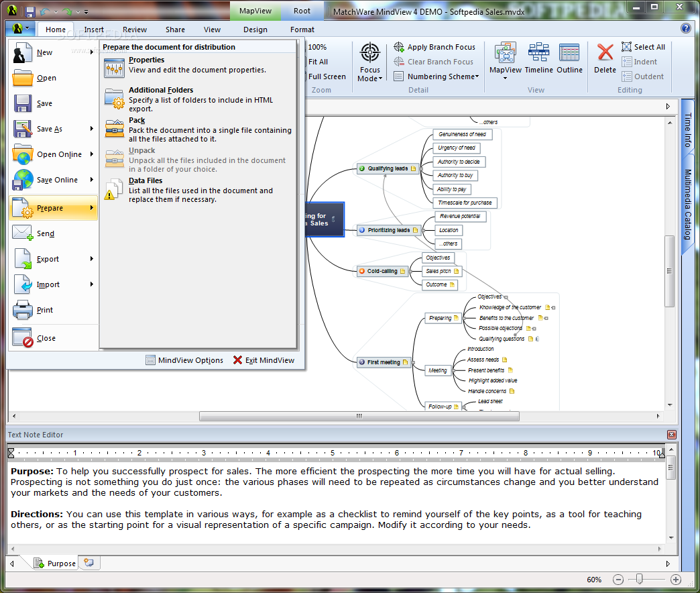Click the Exit MindView button

pos(264,360)
